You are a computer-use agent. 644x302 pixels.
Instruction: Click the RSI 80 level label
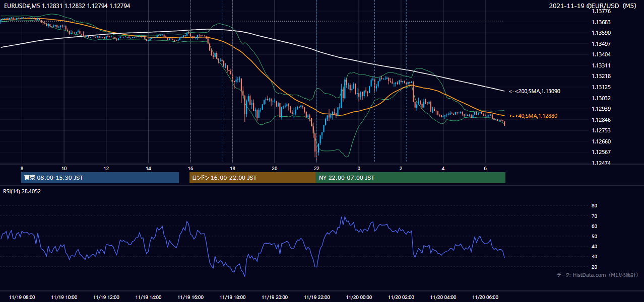(594, 206)
